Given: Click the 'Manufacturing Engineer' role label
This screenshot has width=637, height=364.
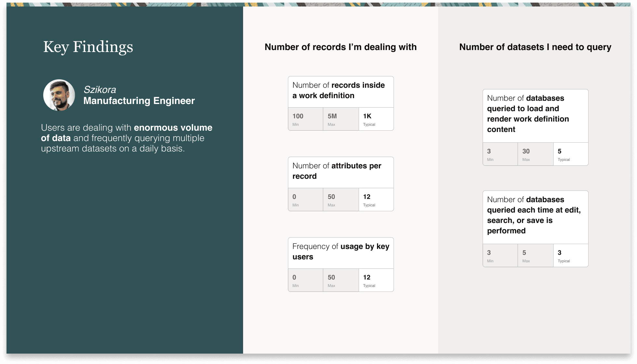Looking at the screenshot, I should 139,101.
